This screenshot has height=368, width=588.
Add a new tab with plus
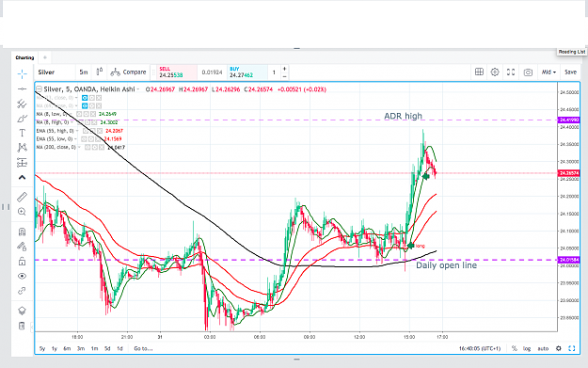[x=45, y=57]
